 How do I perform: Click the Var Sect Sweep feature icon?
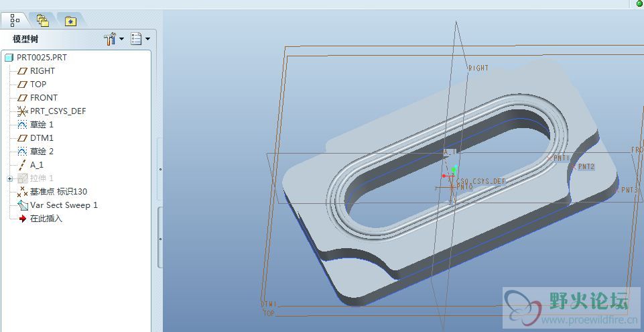(x=22, y=205)
